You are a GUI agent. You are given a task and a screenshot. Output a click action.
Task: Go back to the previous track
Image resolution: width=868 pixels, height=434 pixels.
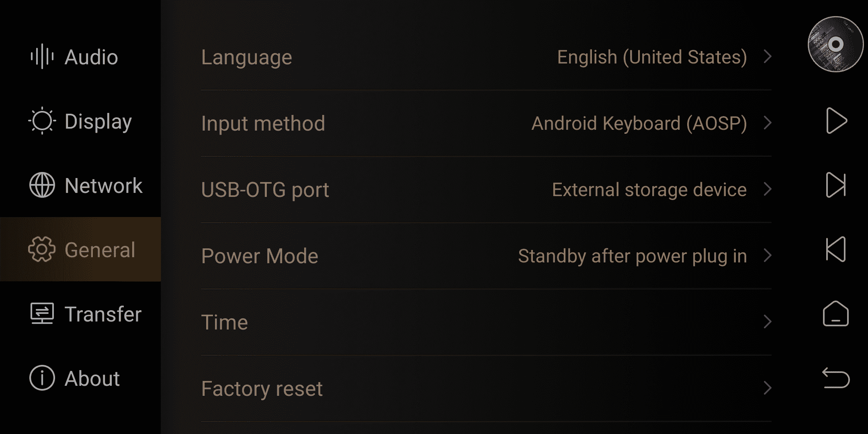836,249
